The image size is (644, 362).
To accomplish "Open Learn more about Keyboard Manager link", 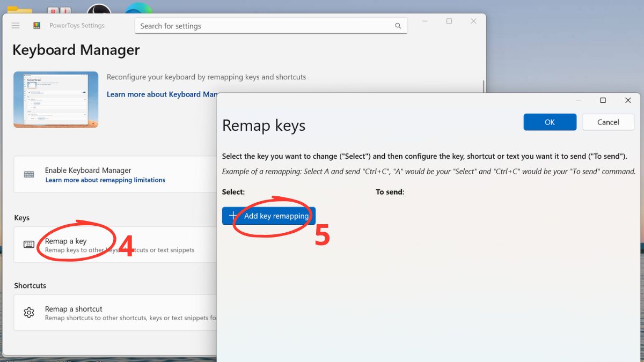I will coord(162,94).
